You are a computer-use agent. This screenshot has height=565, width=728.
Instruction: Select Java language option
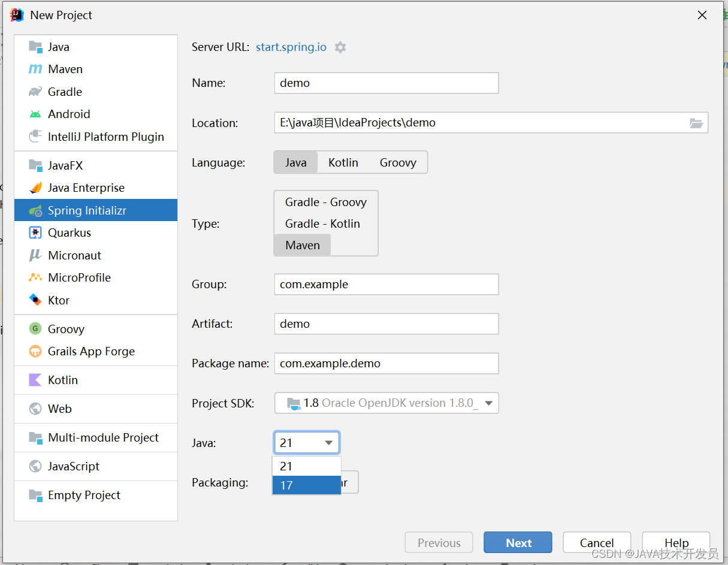point(295,162)
